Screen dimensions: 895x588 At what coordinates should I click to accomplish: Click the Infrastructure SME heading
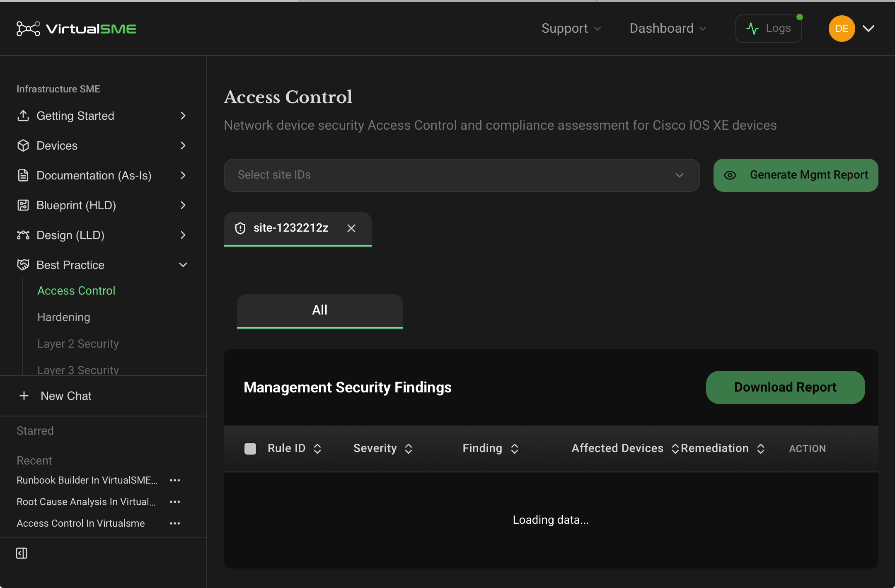[x=58, y=89]
